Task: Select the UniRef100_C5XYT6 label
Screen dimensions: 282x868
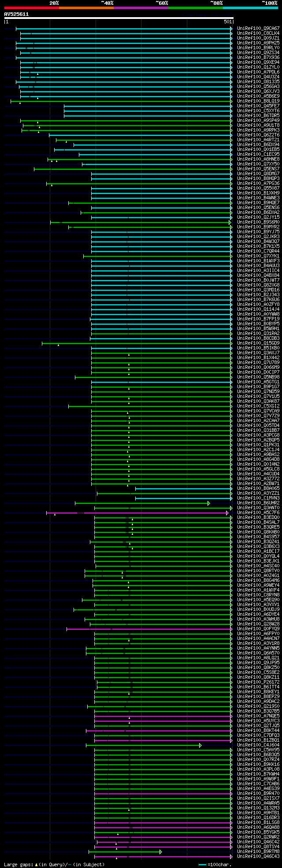Action: pyautogui.click(x=258, y=111)
